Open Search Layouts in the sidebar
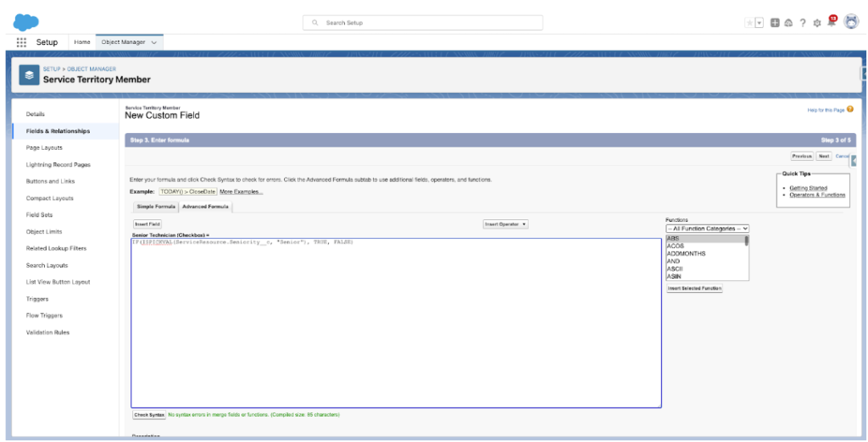This screenshot has height=442, width=868. 47,266
